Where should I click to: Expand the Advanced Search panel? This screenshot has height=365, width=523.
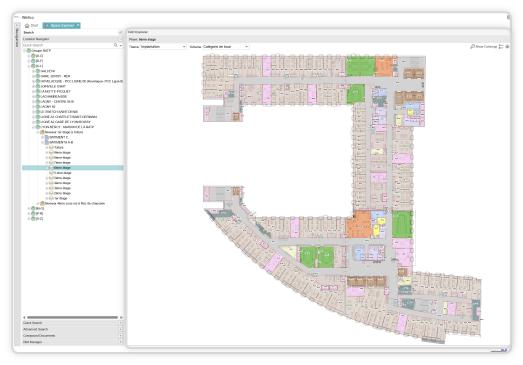[120, 329]
